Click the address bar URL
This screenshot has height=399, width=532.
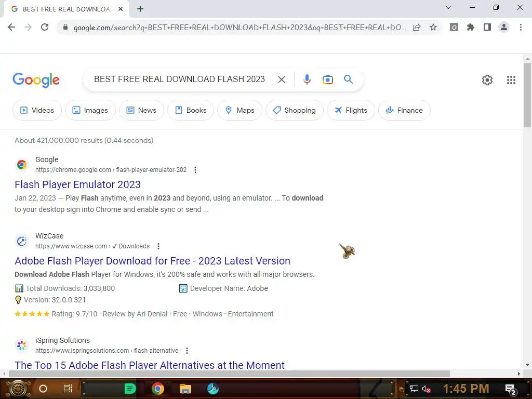[239, 27]
